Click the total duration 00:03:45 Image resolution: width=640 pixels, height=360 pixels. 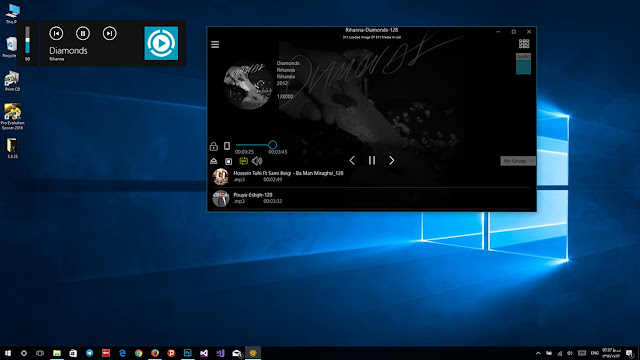[278, 152]
